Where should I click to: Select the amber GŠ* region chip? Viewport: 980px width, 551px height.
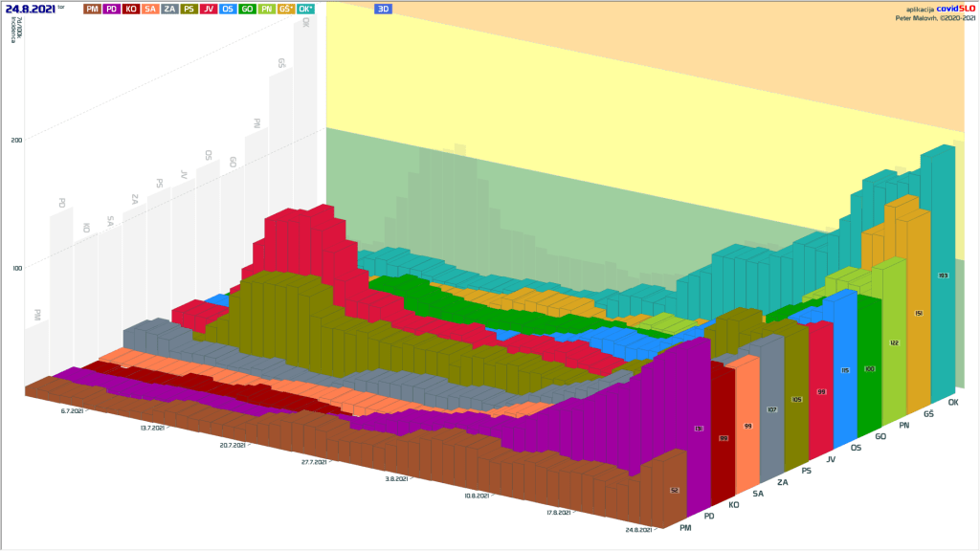click(x=286, y=8)
